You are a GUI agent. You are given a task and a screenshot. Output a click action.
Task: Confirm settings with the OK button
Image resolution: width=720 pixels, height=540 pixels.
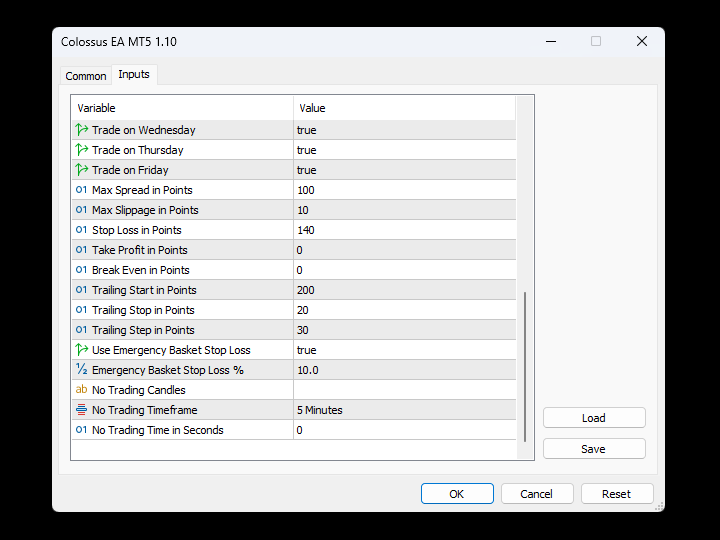point(457,494)
